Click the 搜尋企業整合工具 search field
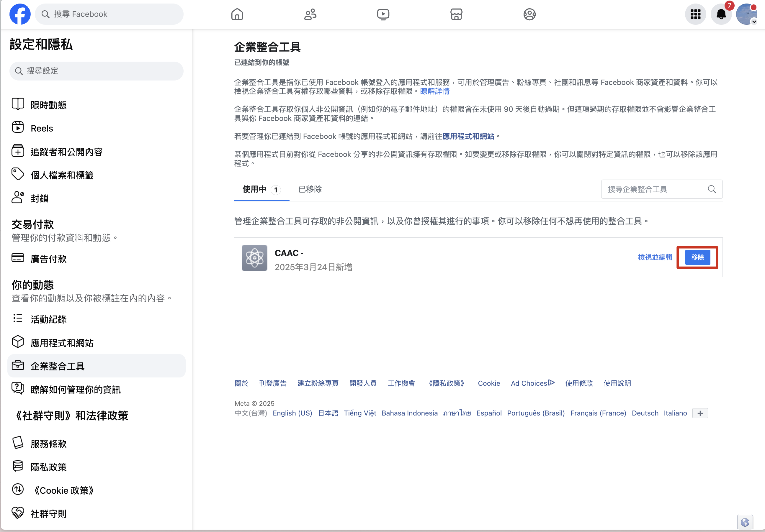Image resolution: width=765 pixels, height=532 pixels. [x=662, y=189]
